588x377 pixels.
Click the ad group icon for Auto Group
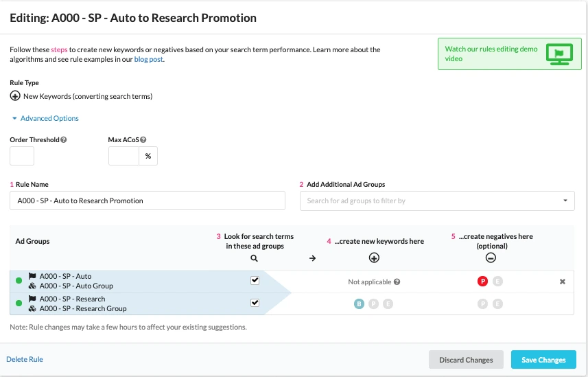coord(32,286)
